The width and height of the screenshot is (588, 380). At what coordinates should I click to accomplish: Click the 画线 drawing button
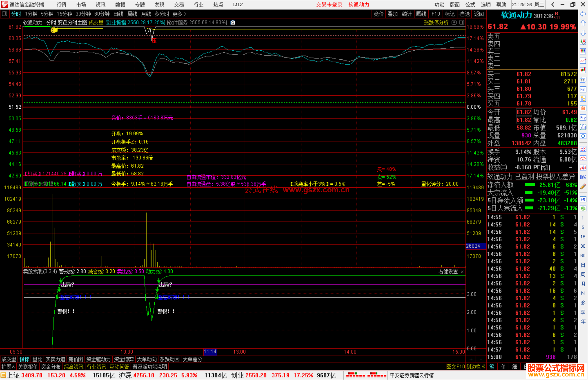[x=421, y=14]
